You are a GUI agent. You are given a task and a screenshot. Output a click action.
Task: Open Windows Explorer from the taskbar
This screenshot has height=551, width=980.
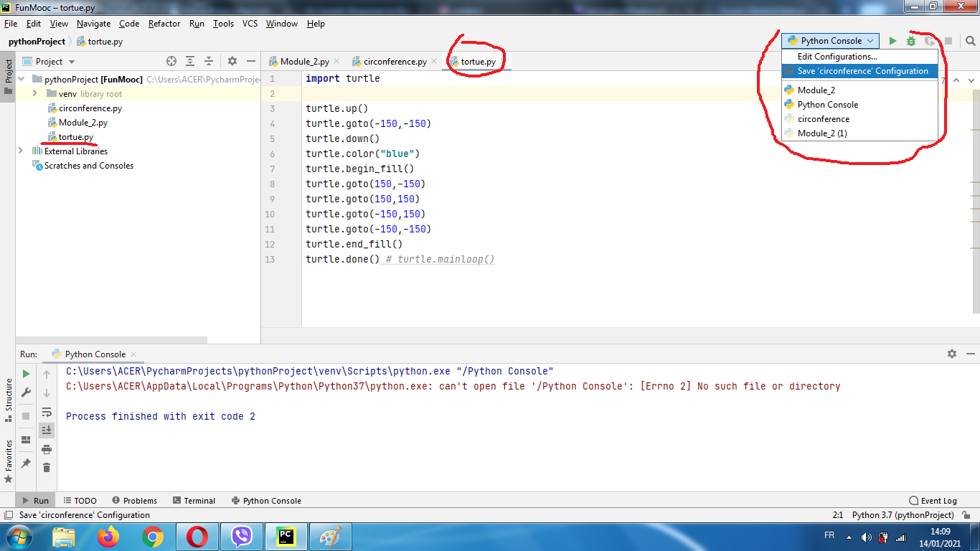64,537
